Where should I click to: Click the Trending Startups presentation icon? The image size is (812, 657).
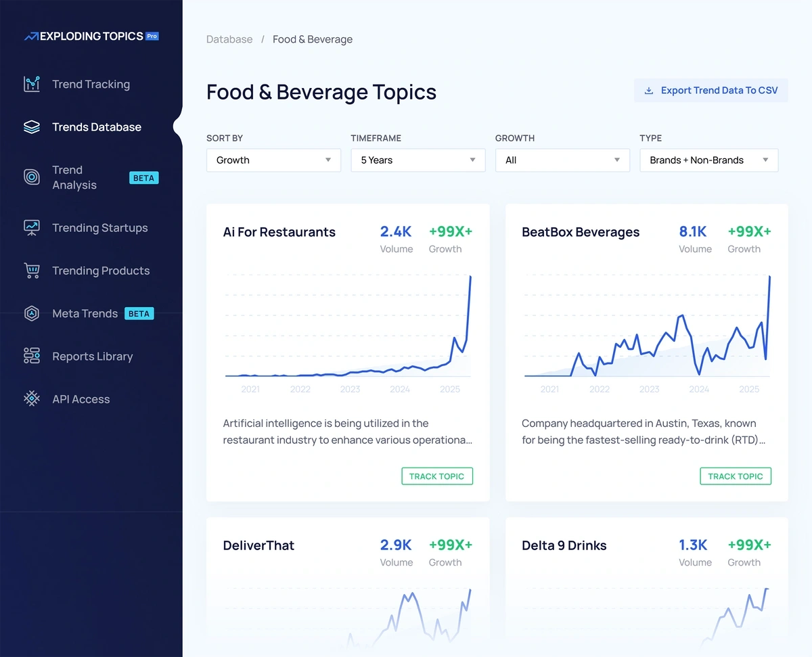(32, 228)
